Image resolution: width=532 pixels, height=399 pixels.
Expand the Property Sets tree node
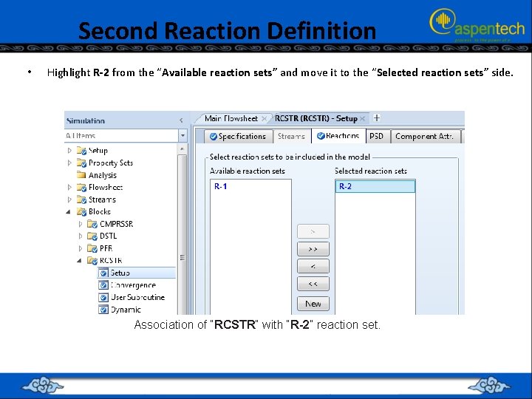[x=69, y=163]
